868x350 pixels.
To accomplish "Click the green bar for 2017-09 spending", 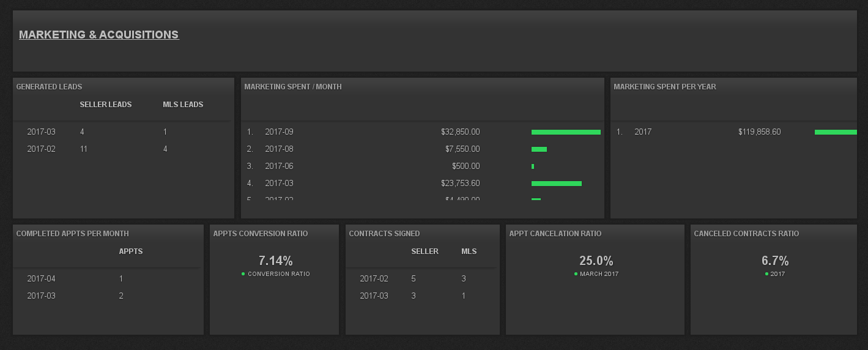I will (566, 132).
